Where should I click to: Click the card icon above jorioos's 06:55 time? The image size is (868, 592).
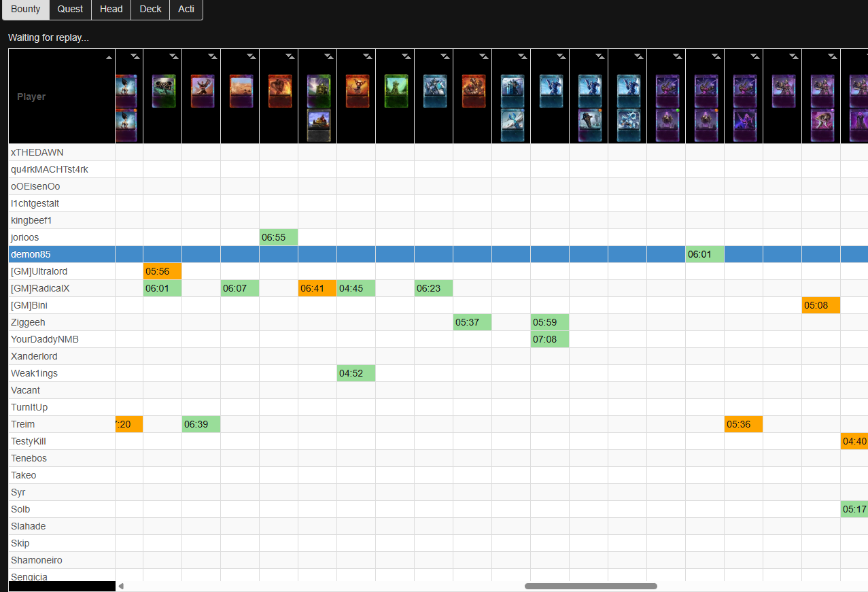click(x=279, y=91)
